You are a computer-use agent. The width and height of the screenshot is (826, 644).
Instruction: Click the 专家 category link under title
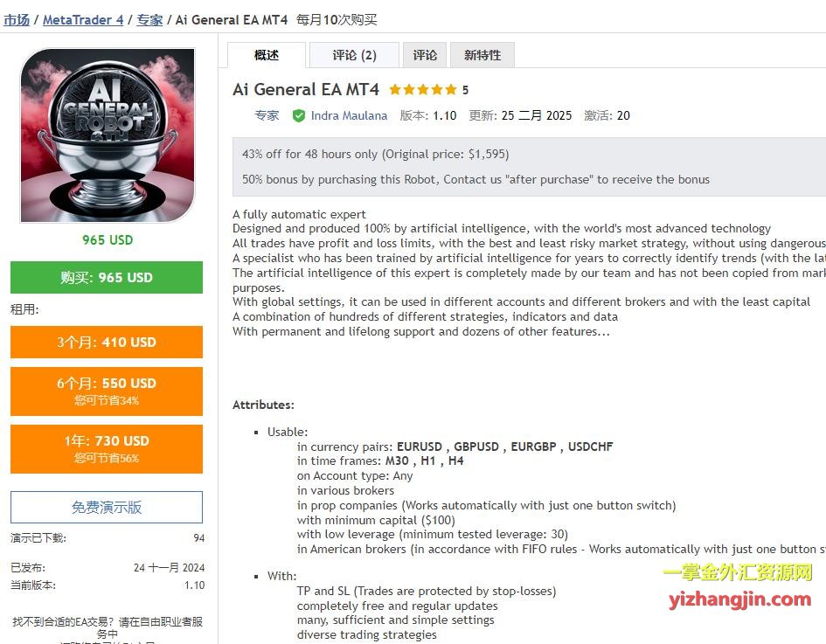(267, 116)
